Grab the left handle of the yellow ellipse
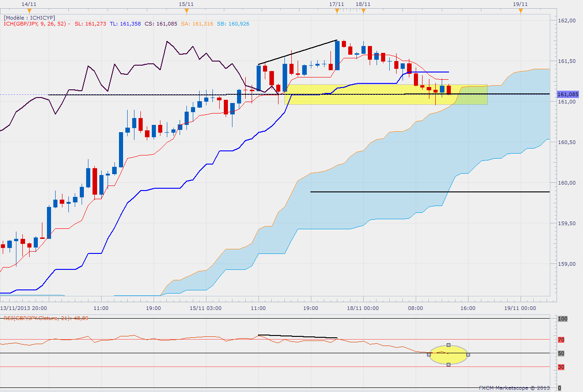The image size is (583, 392). click(x=429, y=355)
